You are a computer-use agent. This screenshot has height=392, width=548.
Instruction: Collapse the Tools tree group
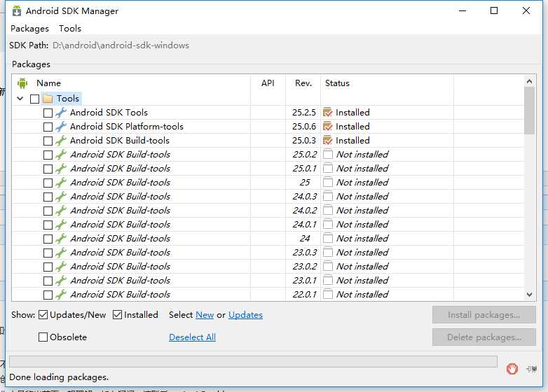point(20,99)
